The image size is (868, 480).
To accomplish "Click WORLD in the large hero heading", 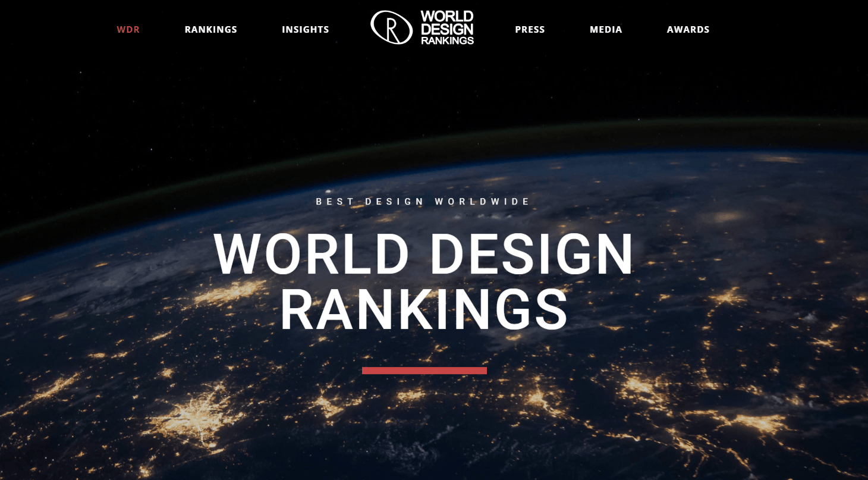I will [x=311, y=255].
